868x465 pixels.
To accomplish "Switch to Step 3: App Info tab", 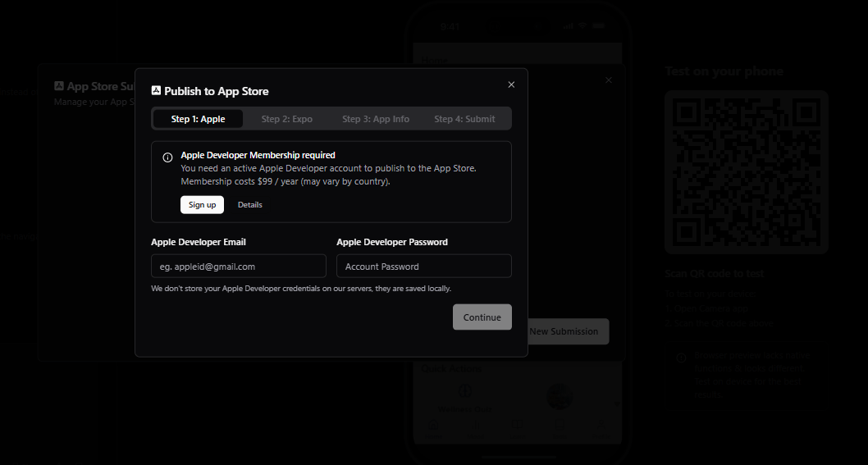I will (376, 119).
